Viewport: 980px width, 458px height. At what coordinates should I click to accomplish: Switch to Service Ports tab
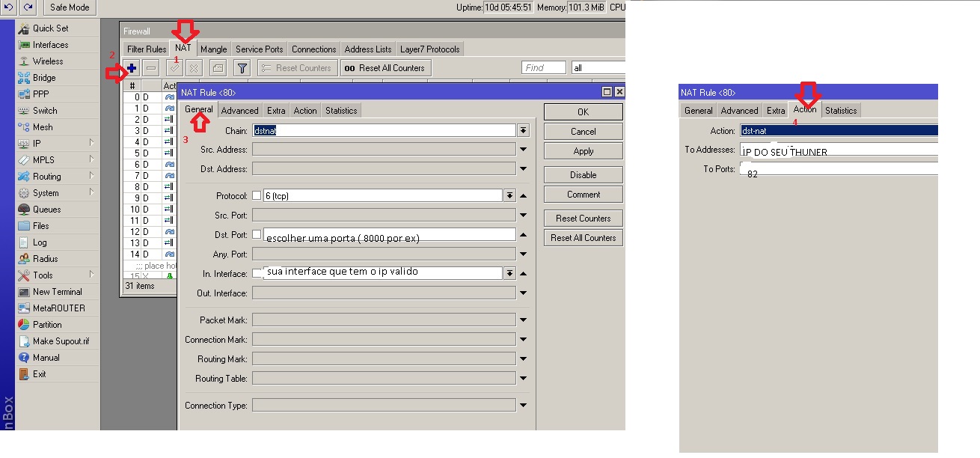tap(259, 49)
